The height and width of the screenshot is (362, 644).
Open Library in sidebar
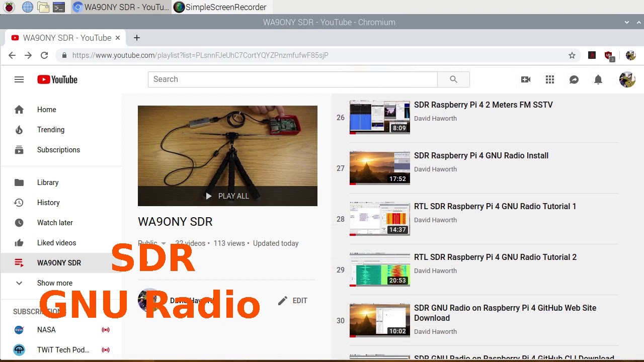tap(61, 183)
